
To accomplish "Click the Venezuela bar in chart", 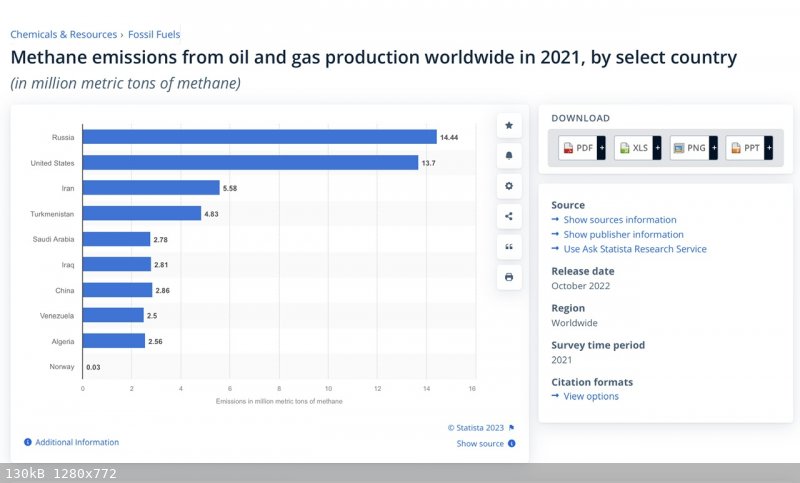I will 113,315.
